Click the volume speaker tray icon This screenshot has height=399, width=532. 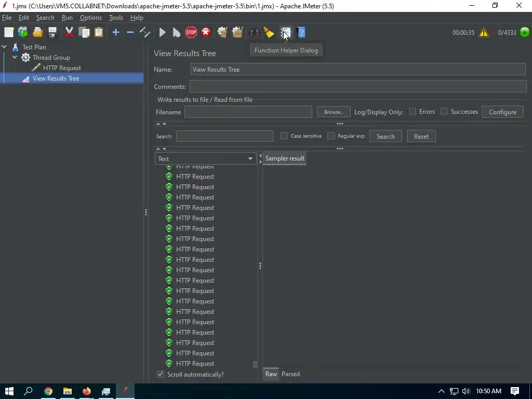click(x=466, y=391)
